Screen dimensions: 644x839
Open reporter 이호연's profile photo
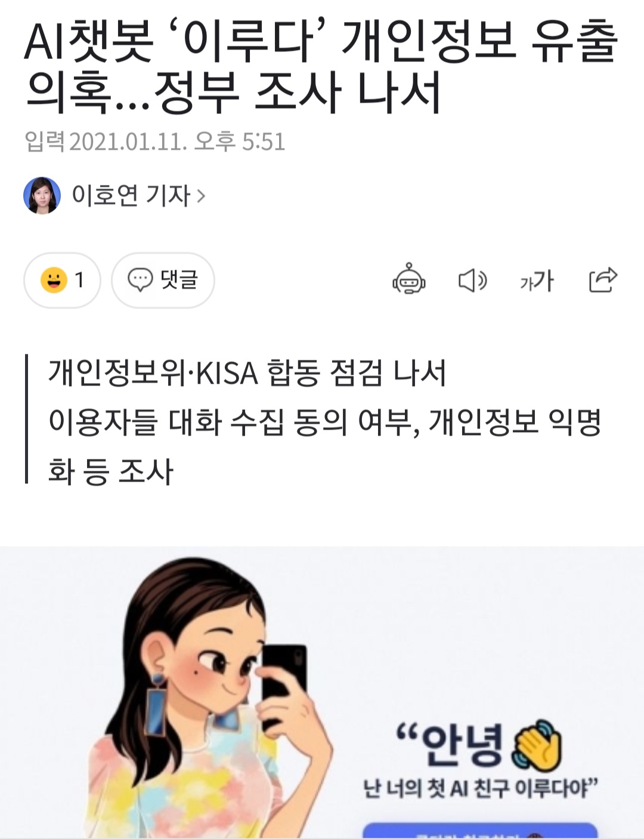click(x=42, y=195)
